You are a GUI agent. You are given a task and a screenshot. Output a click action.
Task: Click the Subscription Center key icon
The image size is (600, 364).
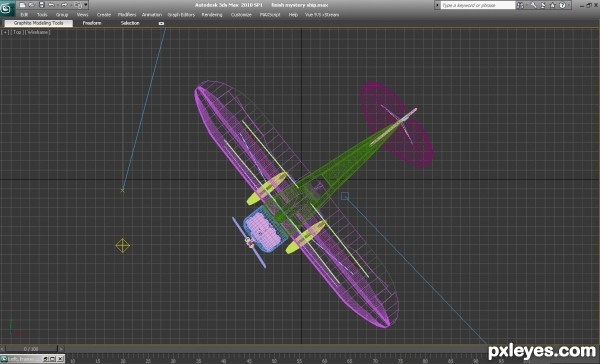click(533, 5)
